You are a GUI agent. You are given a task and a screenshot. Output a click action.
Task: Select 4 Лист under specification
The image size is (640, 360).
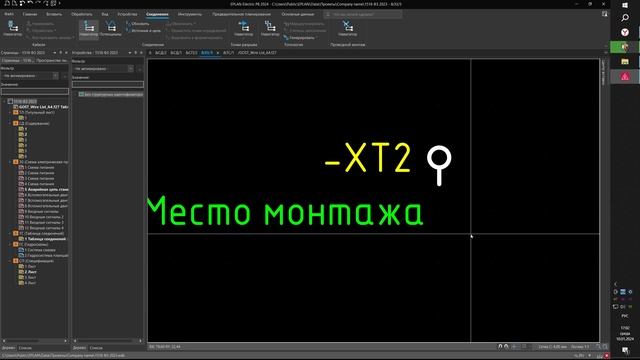click(28, 283)
